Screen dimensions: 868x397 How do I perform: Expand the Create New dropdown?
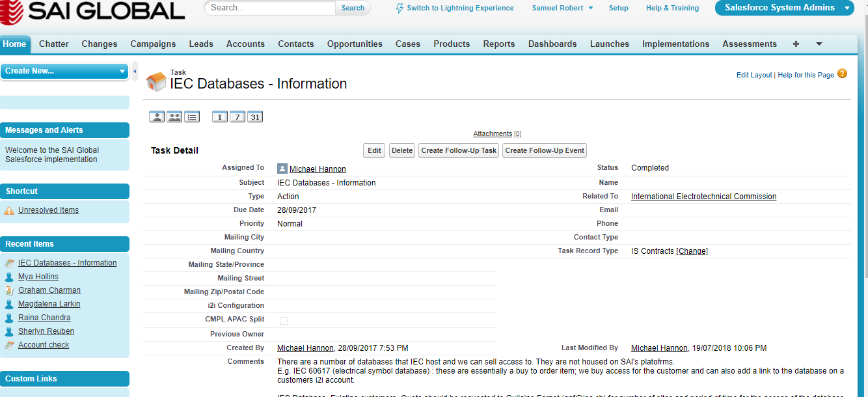(x=64, y=71)
